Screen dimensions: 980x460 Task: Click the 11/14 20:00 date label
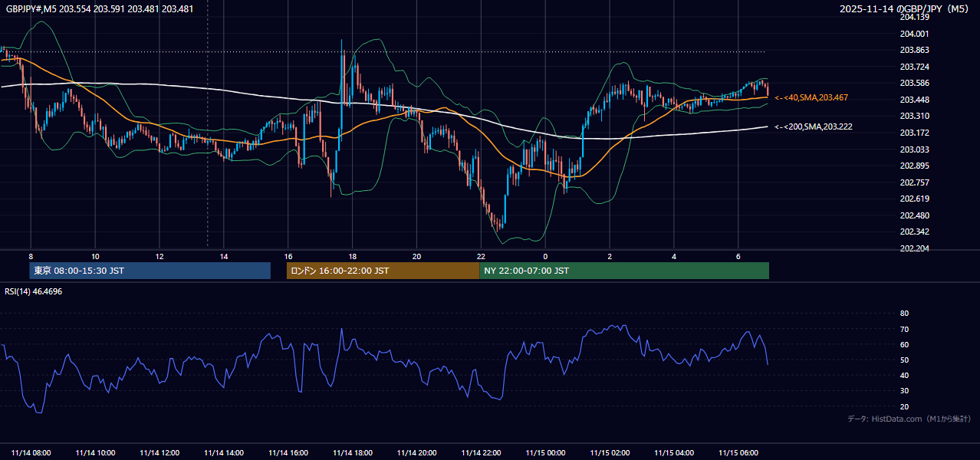417,452
